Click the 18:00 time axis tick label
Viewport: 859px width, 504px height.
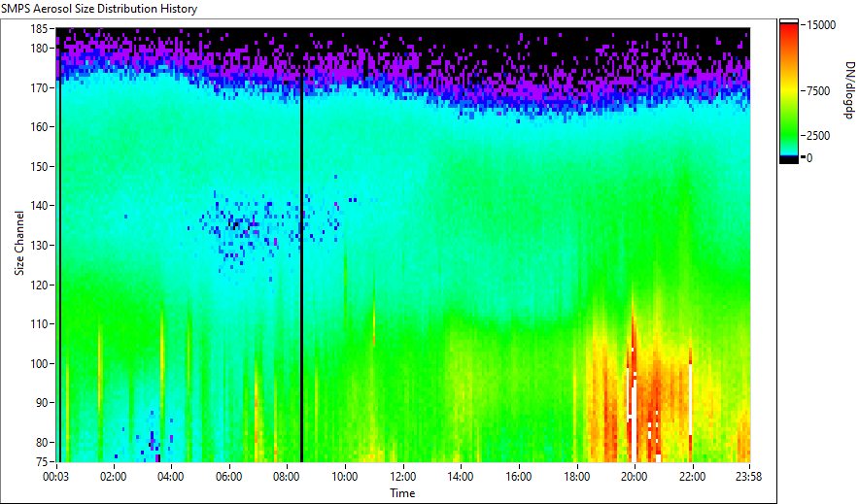click(576, 477)
